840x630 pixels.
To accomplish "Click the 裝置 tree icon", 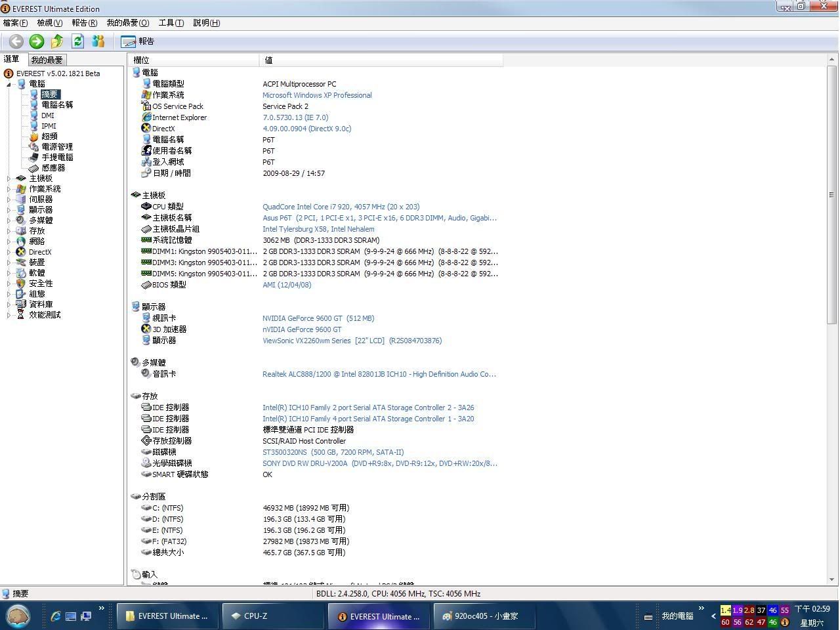I will [x=21, y=262].
